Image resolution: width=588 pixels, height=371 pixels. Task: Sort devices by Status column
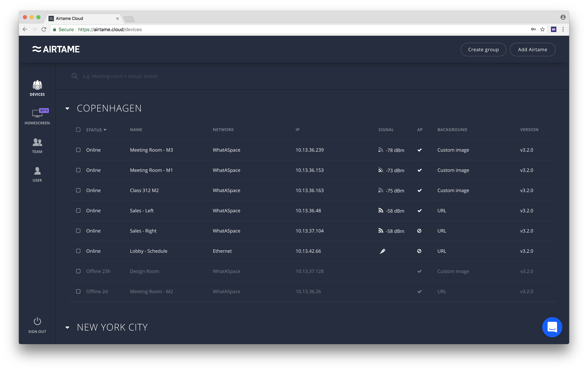(96, 130)
